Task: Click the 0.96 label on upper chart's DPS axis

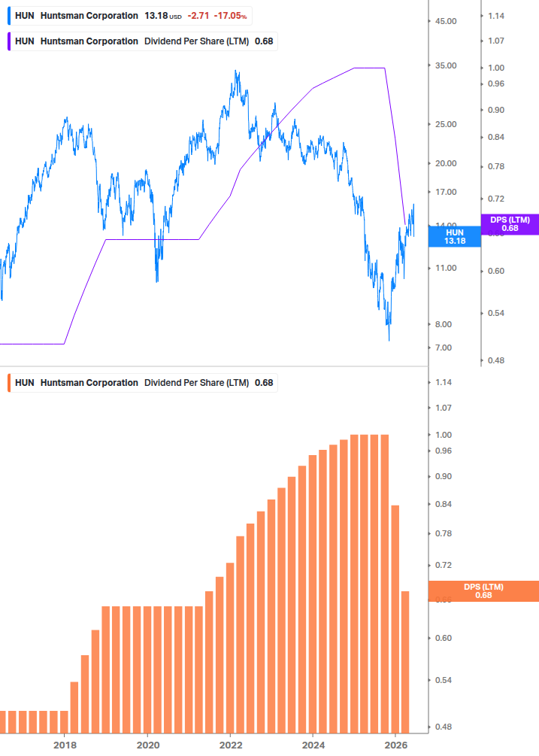Action: click(x=496, y=84)
